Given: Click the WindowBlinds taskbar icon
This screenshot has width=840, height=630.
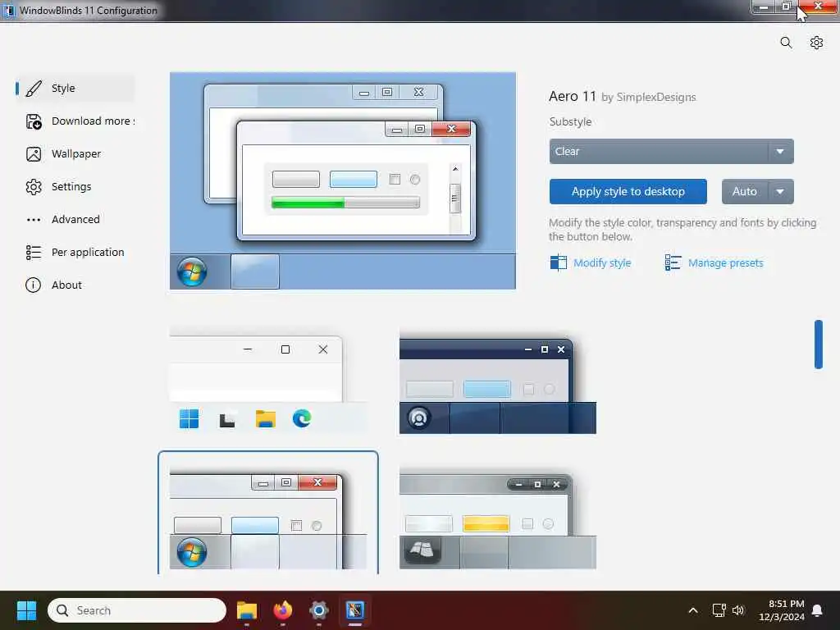Looking at the screenshot, I should [354, 610].
